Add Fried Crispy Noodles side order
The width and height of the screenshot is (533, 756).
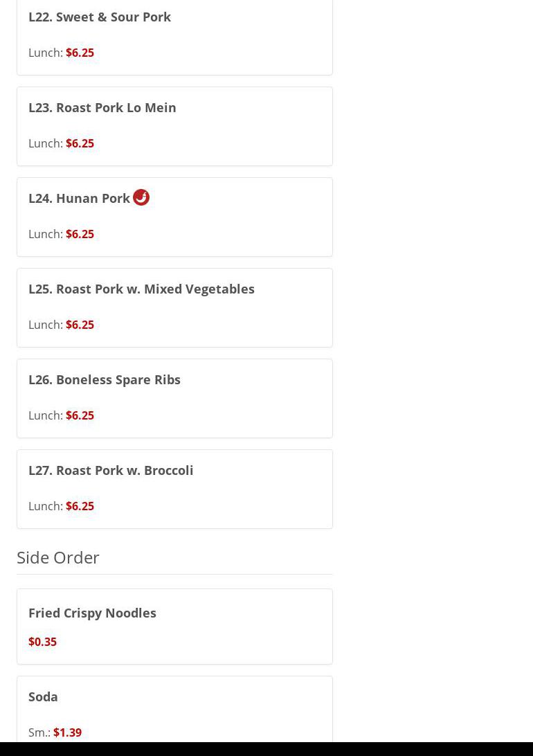[92, 613]
